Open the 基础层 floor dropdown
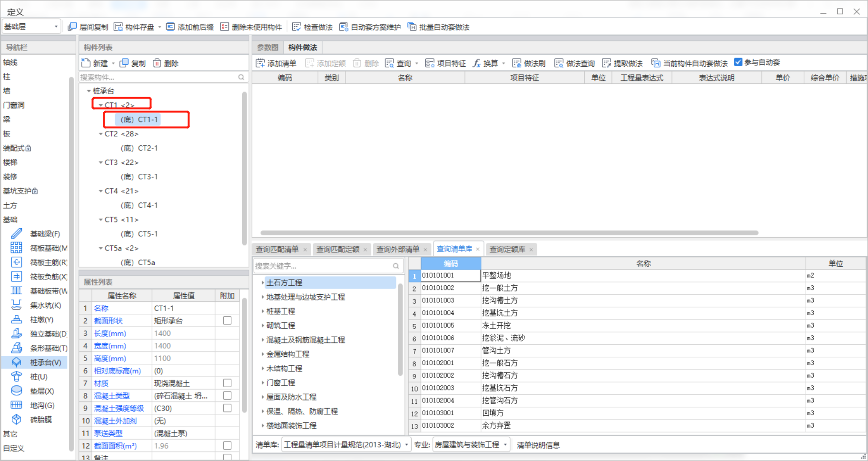This screenshot has height=461, width=868. (31, 27)
